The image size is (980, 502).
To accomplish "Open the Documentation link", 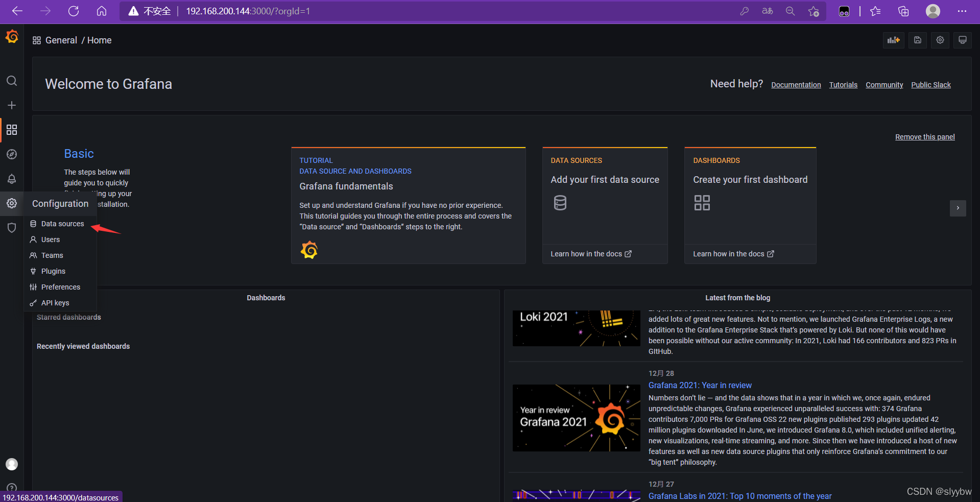I will 796,85.
